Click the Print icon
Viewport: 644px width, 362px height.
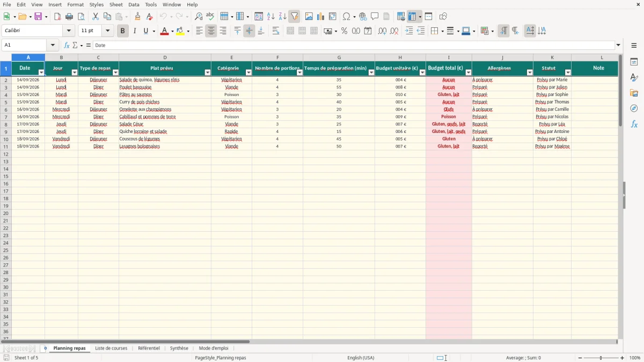[69, 17]
